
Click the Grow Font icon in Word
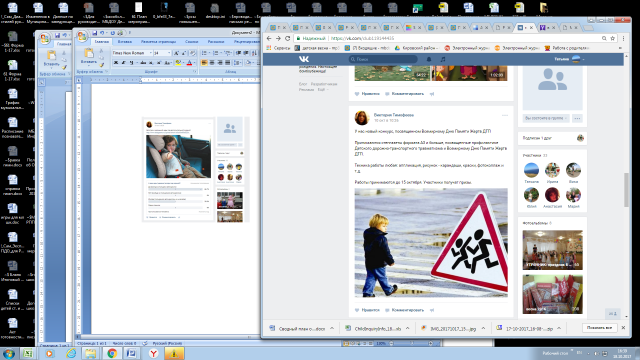176,53
